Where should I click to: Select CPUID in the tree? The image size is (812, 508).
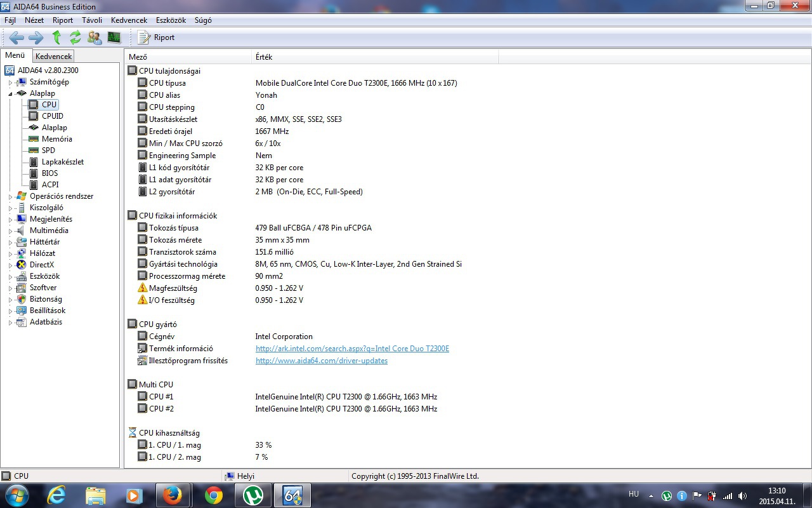pos(53,116)
